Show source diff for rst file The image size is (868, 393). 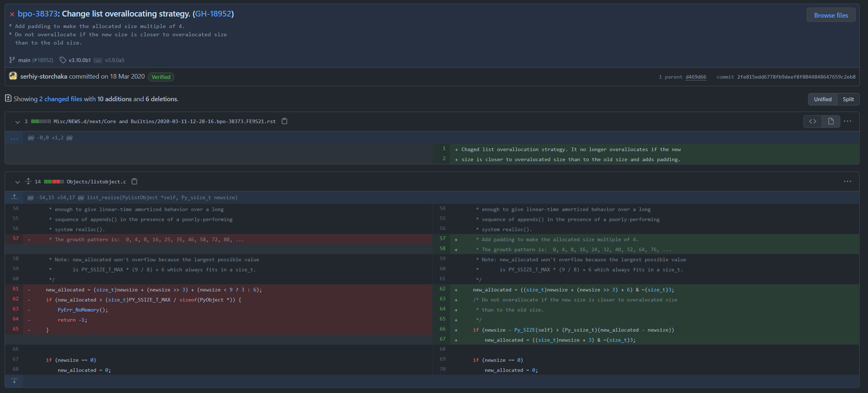click(813, 121)
